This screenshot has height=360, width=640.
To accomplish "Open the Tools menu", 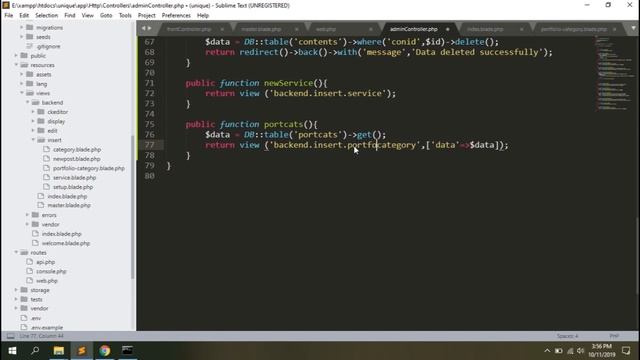I will pos(125,16).
